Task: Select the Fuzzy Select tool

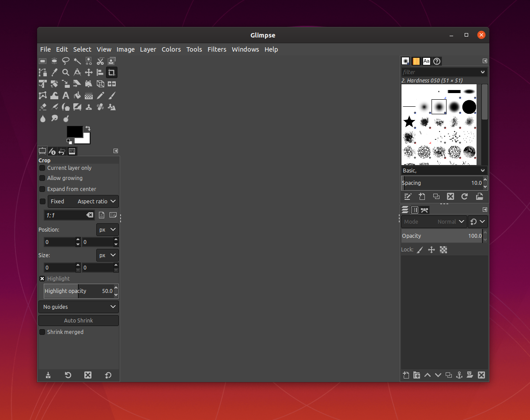Action: coord(77,61)
